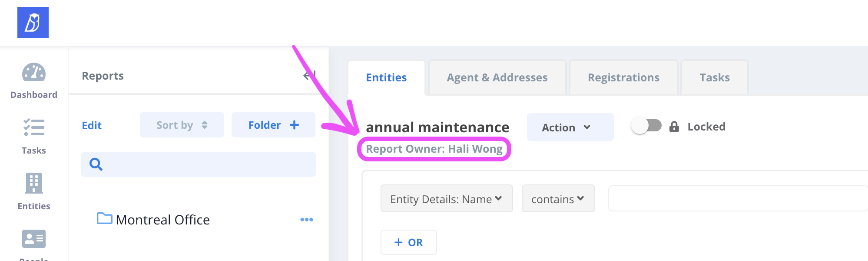Screen dimensions: 868x261
Task: Open Montreal Office three-dot options menu
Action: pos(306,220)
